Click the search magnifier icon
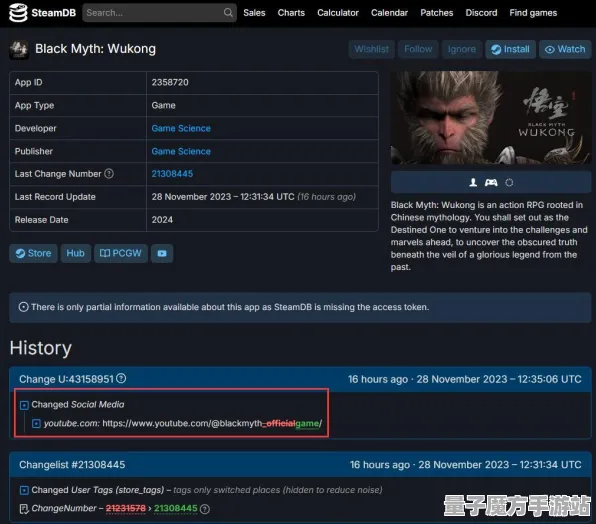This screenshot has height=524, width=596. (x=228, y=13)
